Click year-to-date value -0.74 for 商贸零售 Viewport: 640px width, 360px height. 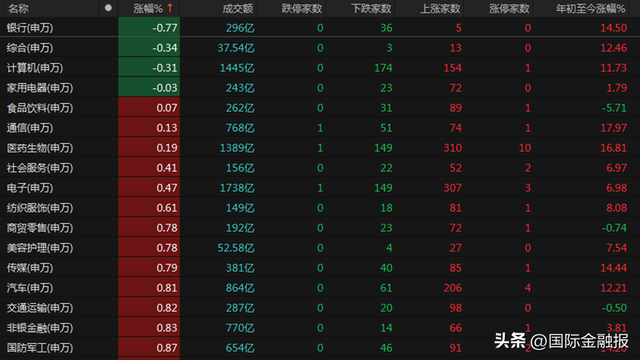[614, 228]
